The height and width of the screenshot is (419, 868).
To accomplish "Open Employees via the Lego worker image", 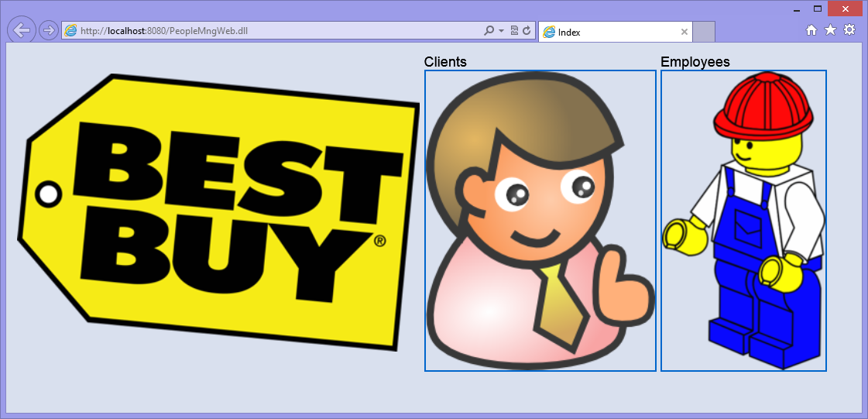I will (743, 221).
